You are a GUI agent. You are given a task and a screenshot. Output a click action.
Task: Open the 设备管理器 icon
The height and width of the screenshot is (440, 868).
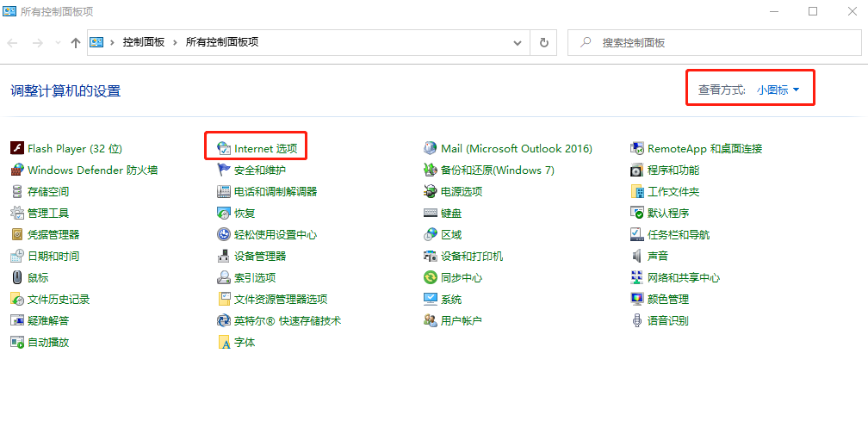pyautogui.click(x=224, y=256)
